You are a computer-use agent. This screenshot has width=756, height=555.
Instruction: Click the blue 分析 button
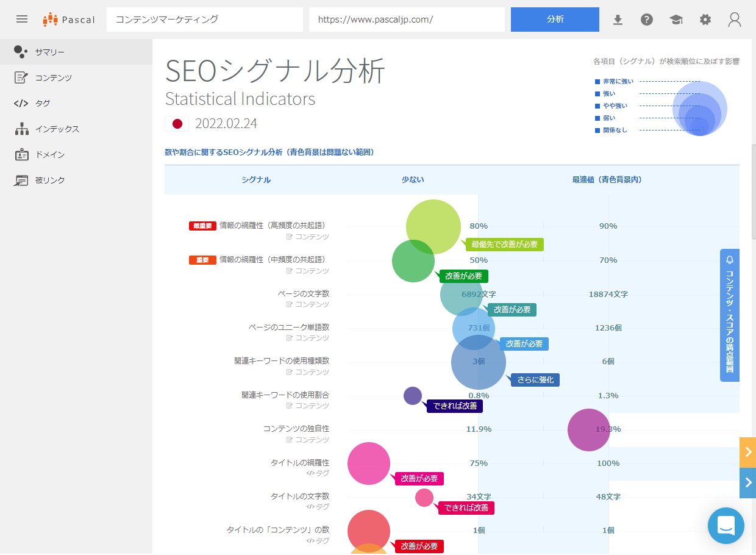(x=555, y=20)
